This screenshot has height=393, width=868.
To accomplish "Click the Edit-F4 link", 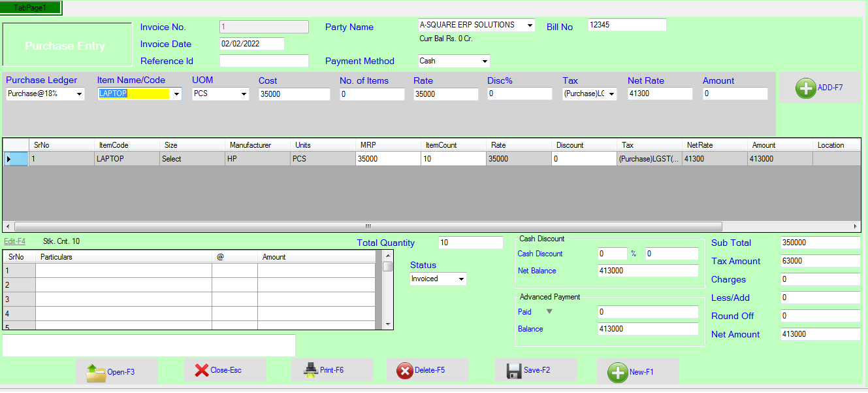I will pyautogui.click(x=14, y=241).
